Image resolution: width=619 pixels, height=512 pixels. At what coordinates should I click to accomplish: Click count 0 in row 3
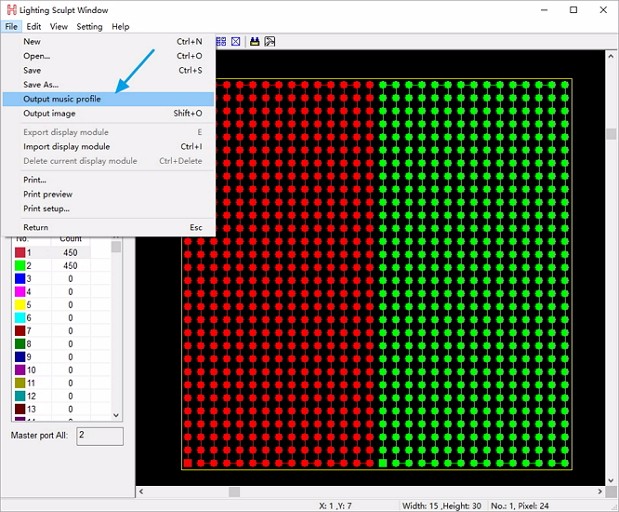coord(70,278)
